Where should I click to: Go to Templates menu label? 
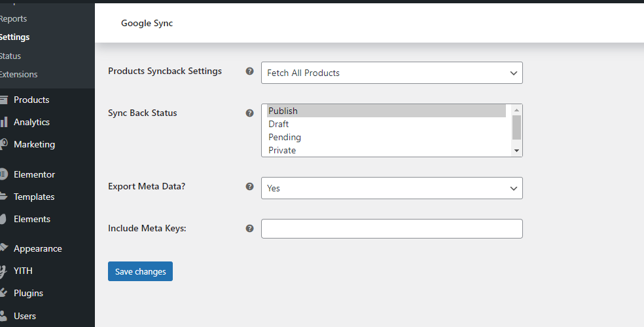pyautogui.click(x=34, y=197)
